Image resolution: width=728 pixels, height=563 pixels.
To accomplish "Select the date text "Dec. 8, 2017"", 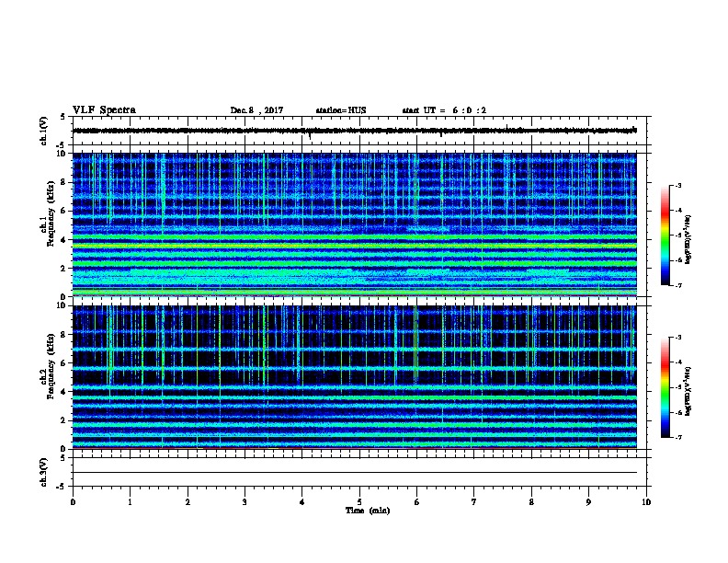I will pos(256,110).
